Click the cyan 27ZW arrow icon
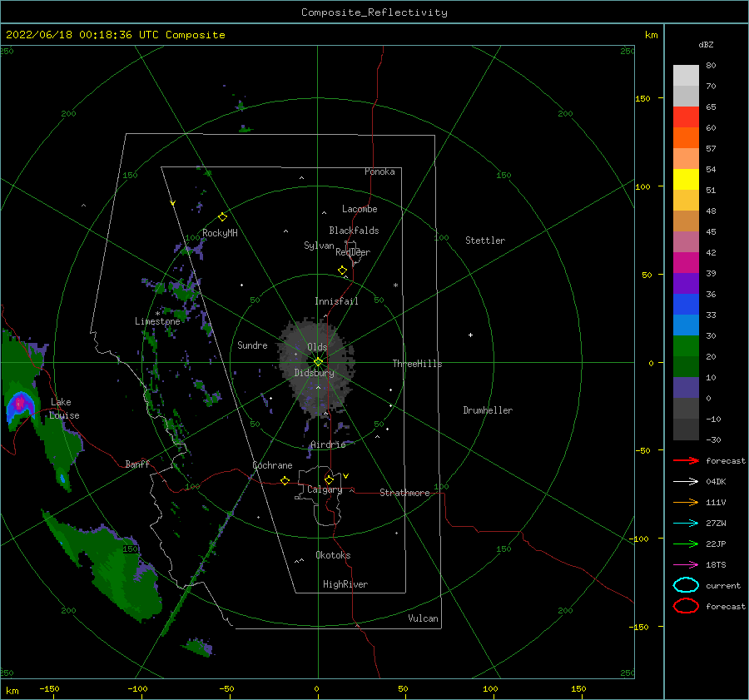 click(686, 524)
